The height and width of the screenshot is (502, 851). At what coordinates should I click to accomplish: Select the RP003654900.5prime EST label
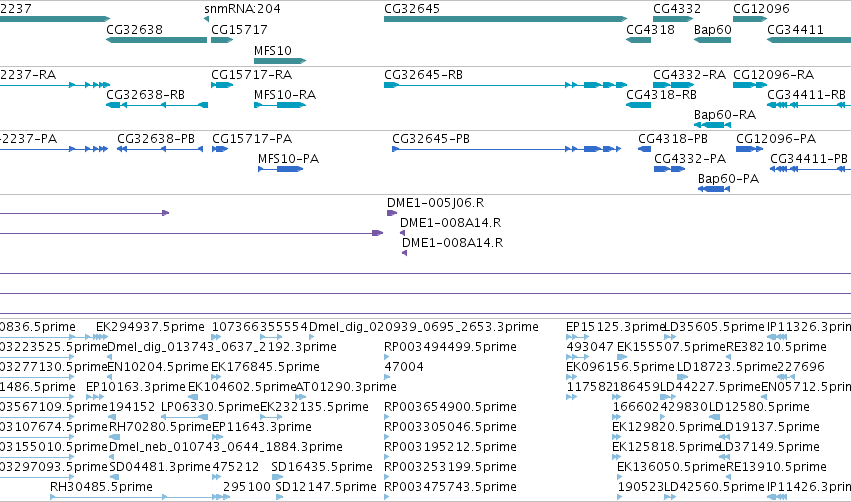coord(450,406)
